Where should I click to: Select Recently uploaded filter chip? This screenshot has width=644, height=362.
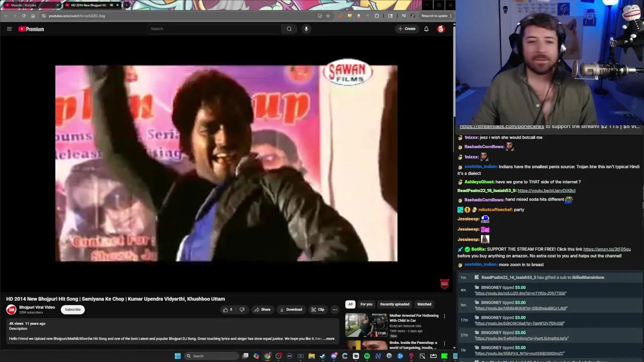pos(394,304)
